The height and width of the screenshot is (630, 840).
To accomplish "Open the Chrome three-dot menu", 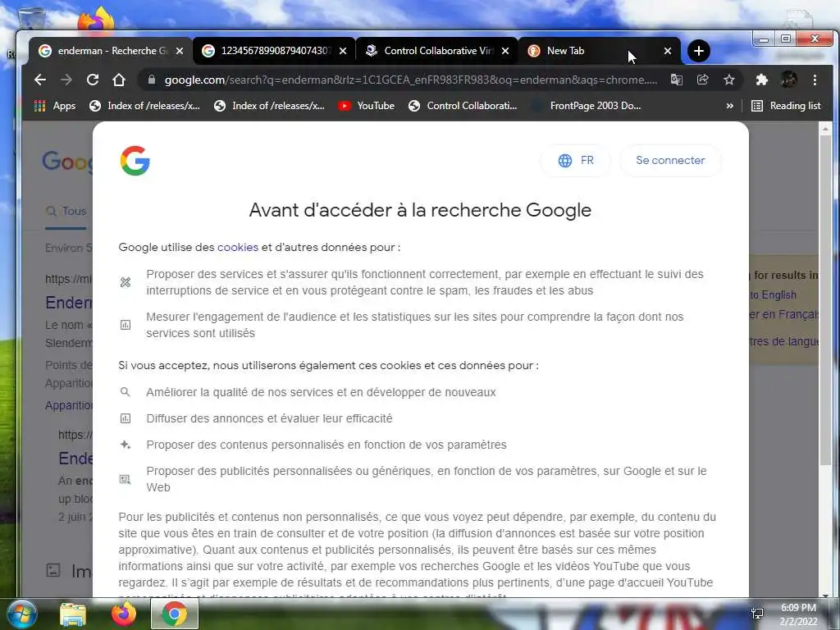I will click(815, 80).
